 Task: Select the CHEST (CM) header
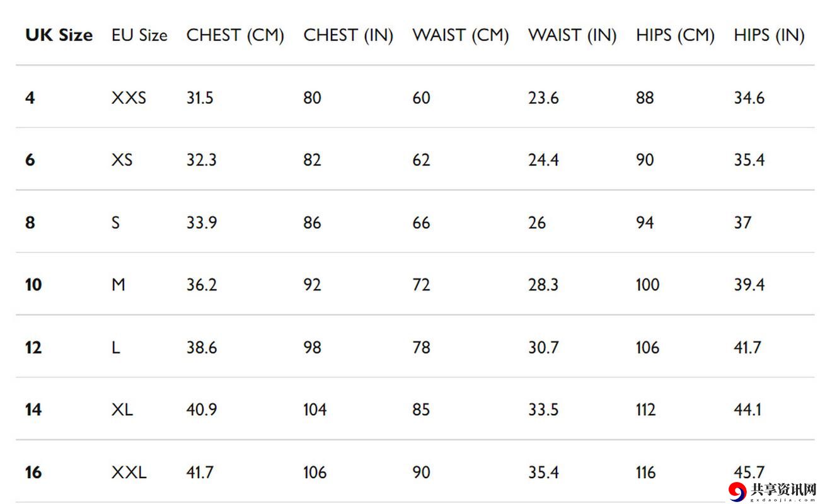(x=235, y=36)
